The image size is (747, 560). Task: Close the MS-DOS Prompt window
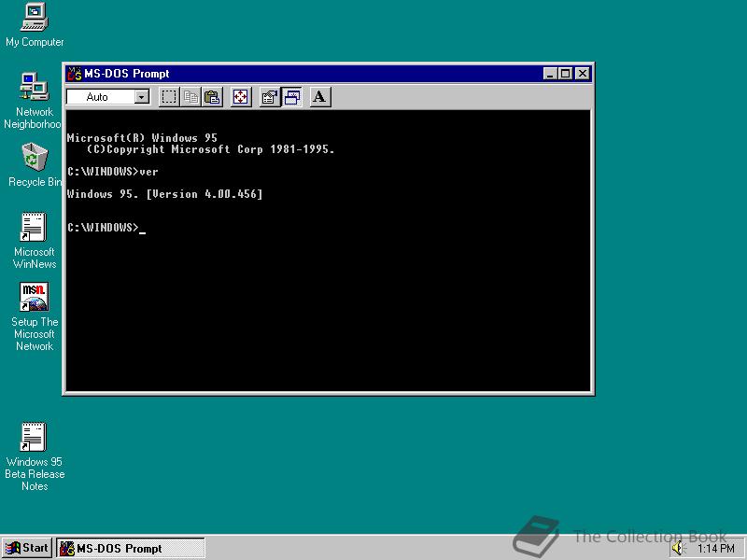(x=583, y=74)
